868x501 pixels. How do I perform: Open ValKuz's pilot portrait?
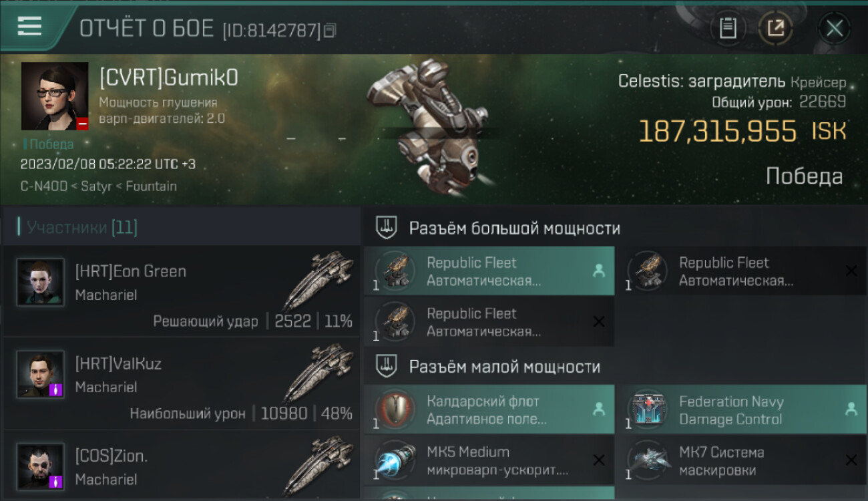pyautogui.click(x=40, y=374)
